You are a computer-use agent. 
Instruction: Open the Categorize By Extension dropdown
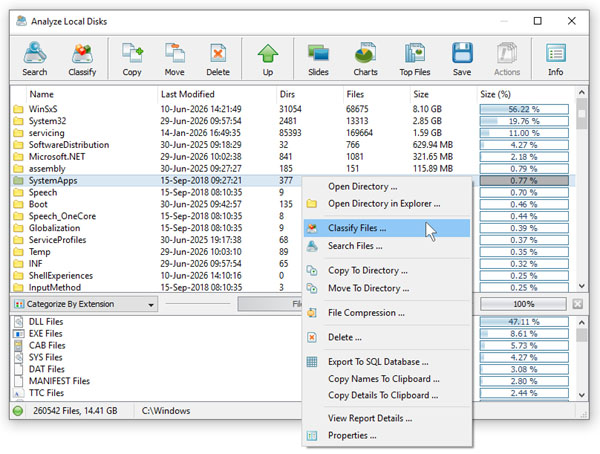point(84,304)
